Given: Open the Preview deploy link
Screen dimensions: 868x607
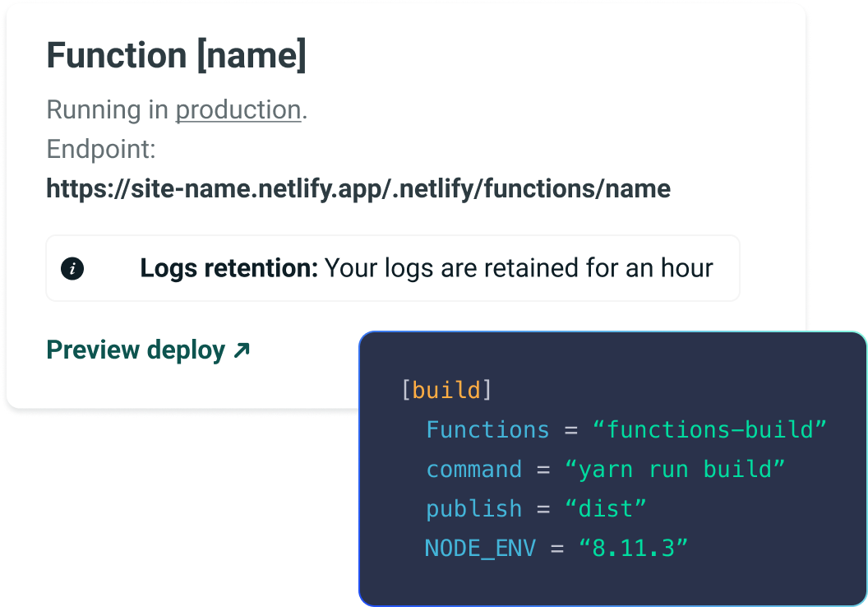Looking at the screenshot, I should click(136, 350).
